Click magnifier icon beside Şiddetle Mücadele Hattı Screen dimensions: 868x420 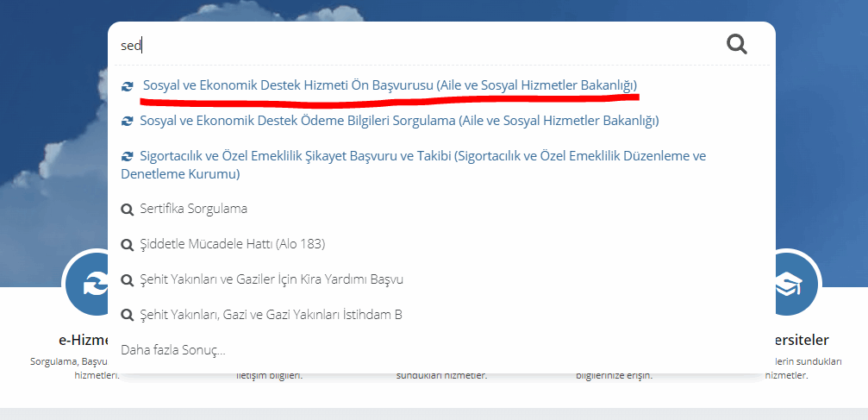pos(128,245)
